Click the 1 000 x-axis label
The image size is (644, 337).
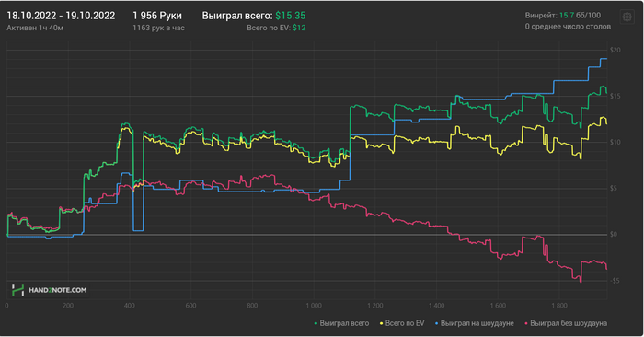[x=314, y=306]
